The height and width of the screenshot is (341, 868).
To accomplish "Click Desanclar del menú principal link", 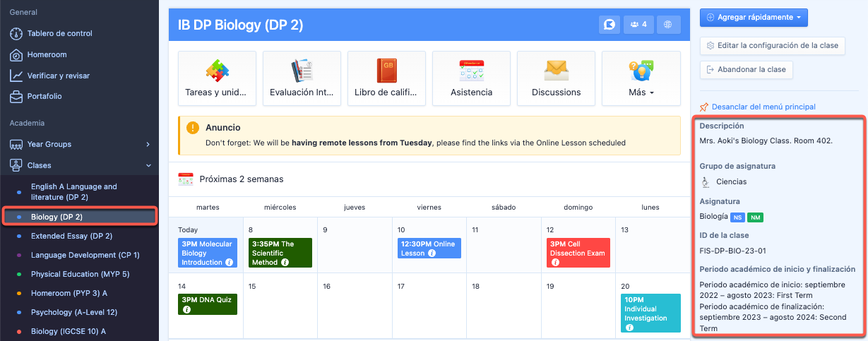I will [x=763, y=107].
